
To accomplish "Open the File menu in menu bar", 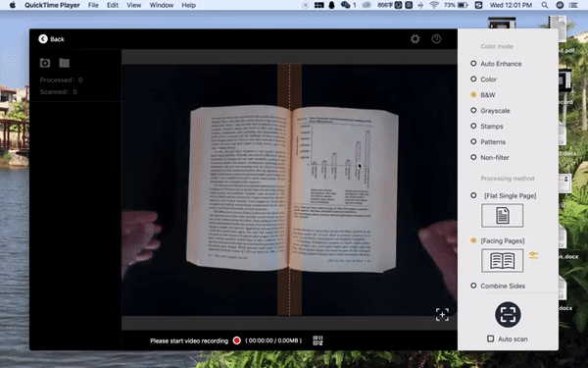I will [93, 5].
